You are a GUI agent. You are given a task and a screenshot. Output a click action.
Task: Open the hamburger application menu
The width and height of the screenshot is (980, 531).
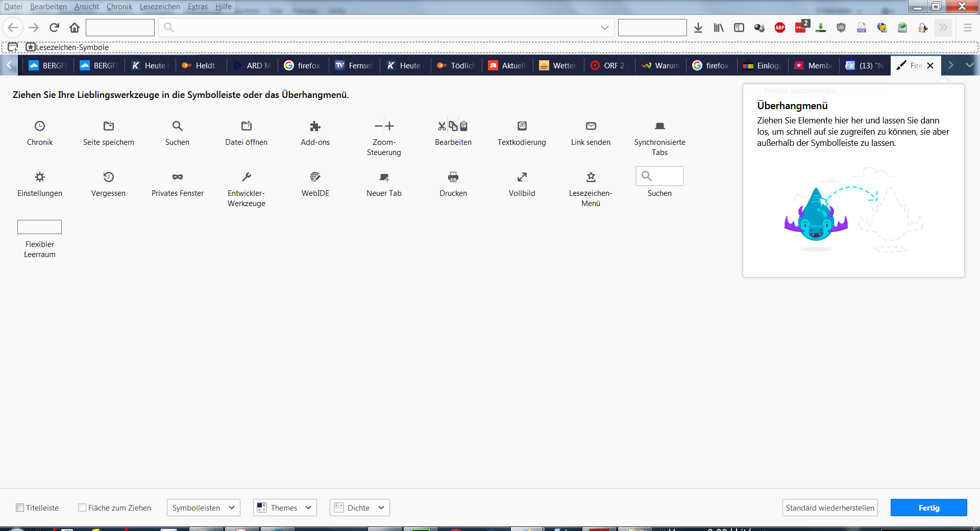pos(968,28)
